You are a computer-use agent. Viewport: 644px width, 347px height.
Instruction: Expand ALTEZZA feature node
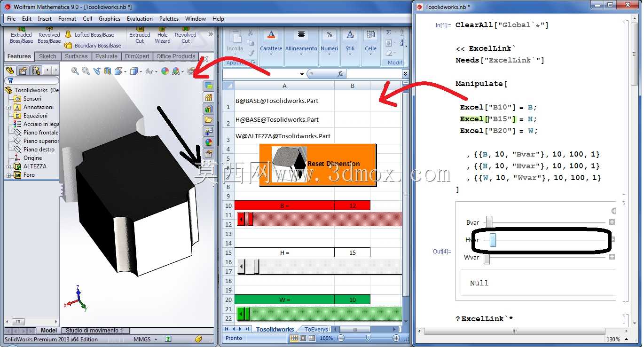pyautogui.click(x=8, y=166)
